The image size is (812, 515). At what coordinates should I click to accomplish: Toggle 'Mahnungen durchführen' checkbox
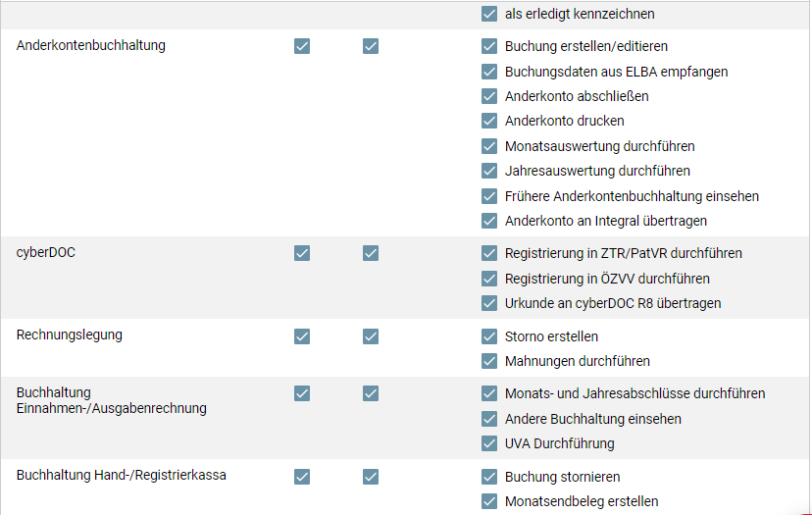click(x=488, y=361)
